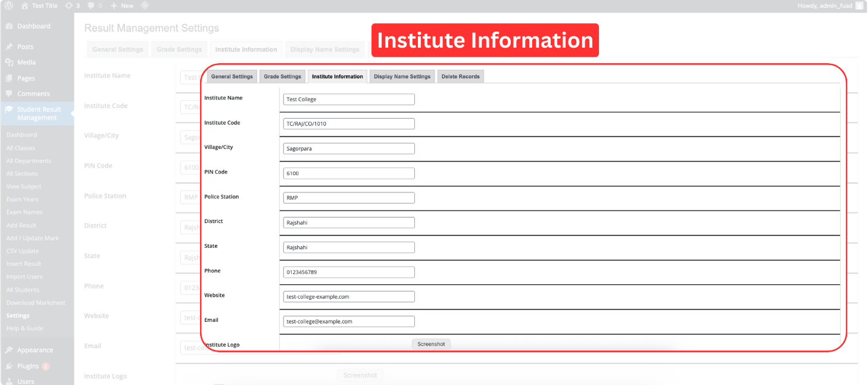
Task: Open the WordPress logo menu
Action: [9, 5]
